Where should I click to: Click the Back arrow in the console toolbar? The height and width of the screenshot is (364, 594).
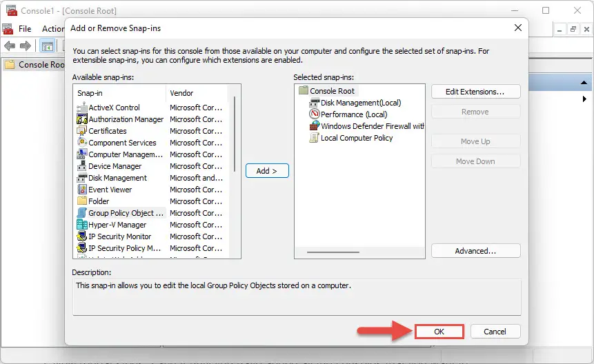pyautogui.click(x=10, y=46)
